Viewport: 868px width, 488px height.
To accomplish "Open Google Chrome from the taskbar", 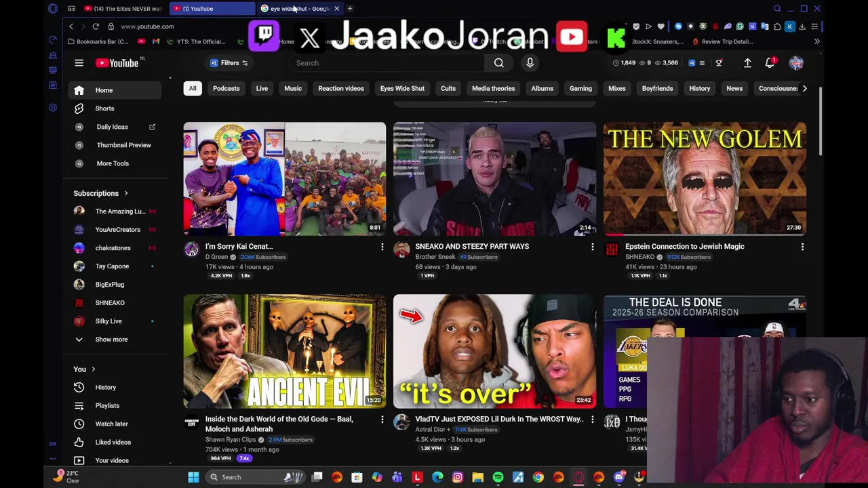I will click(538, 477).
